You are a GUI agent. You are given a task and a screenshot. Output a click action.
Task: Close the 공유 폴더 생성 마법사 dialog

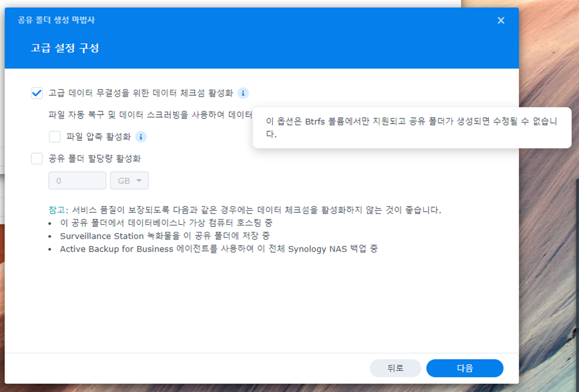point(501,20)
